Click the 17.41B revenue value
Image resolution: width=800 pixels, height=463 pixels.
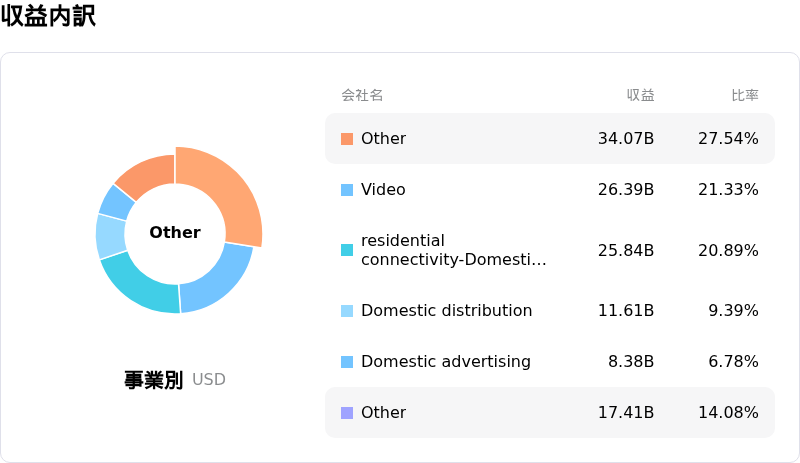pyautogui.click(x=626, y=412)
